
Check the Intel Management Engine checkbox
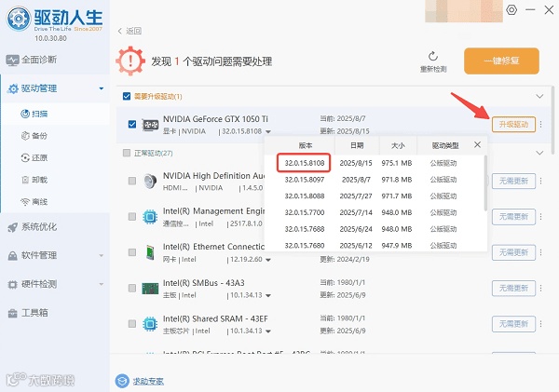click(132, 217)
